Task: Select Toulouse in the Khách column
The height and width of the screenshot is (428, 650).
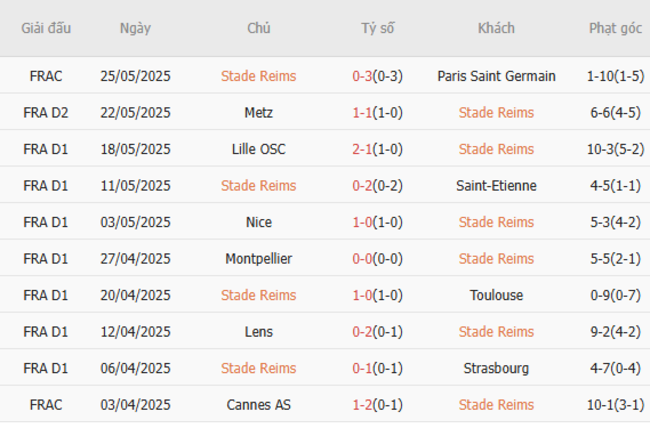Action: point(496,295)
